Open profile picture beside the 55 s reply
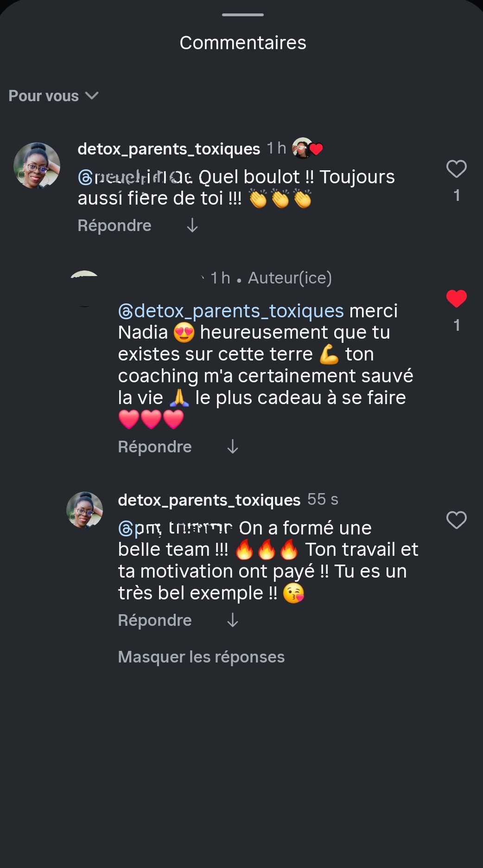483x868 pixels. (x=84, y=510)
